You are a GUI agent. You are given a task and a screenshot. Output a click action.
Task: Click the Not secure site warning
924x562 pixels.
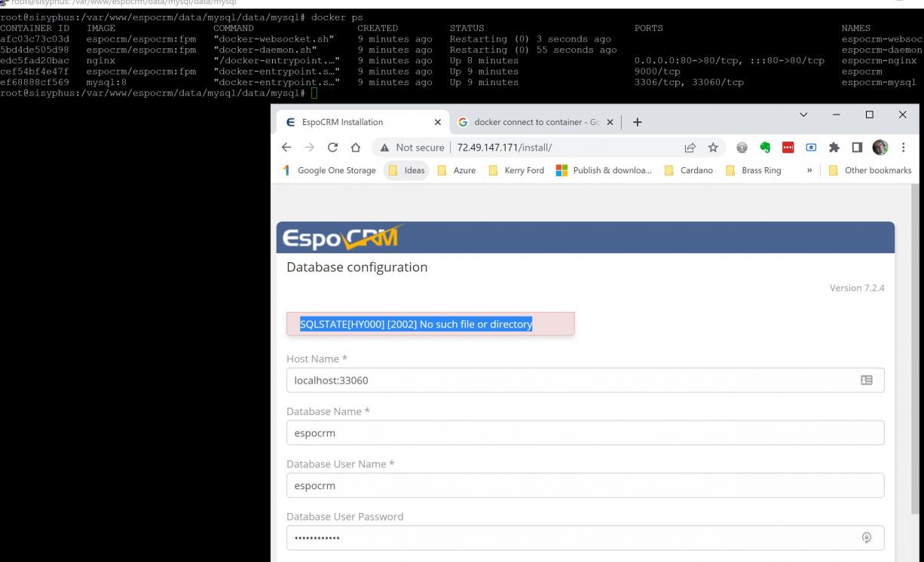tap(412, 148)
